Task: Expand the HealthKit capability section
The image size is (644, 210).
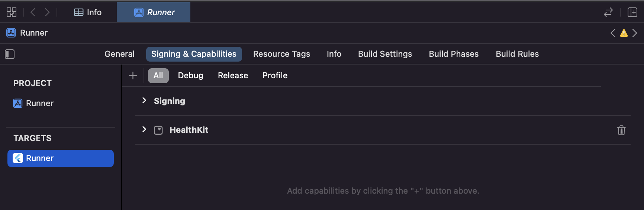Action: coord(144,129)
